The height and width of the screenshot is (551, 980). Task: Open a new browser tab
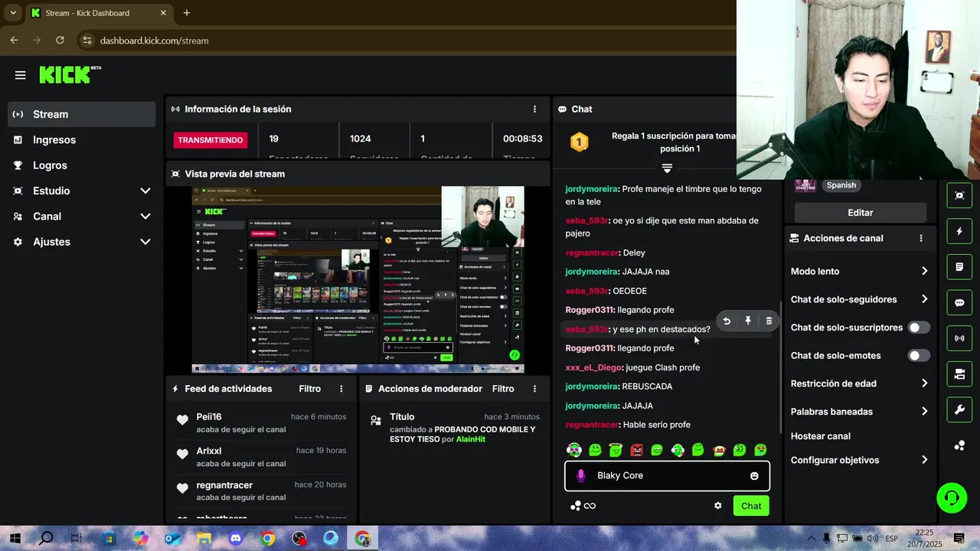(x=187, y=13)
